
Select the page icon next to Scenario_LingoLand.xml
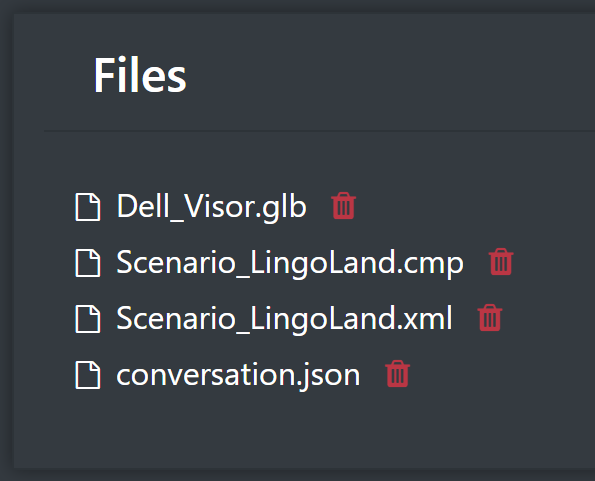88,319
